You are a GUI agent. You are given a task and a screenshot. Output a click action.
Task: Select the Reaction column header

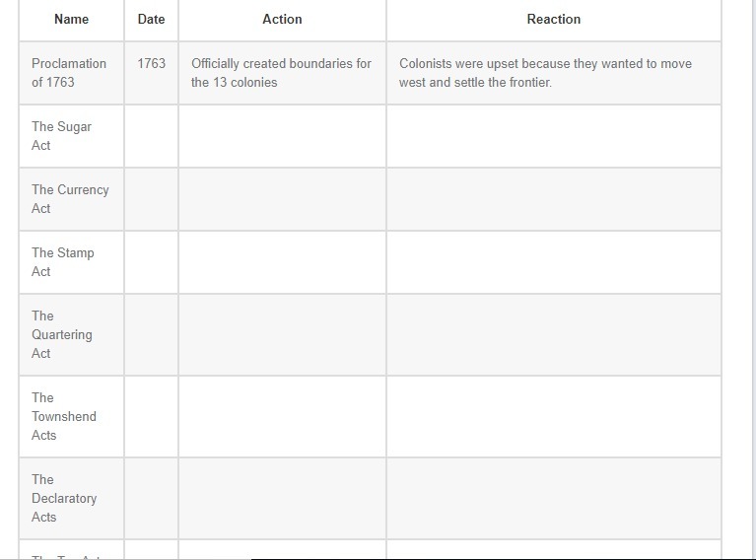(553, 19)
